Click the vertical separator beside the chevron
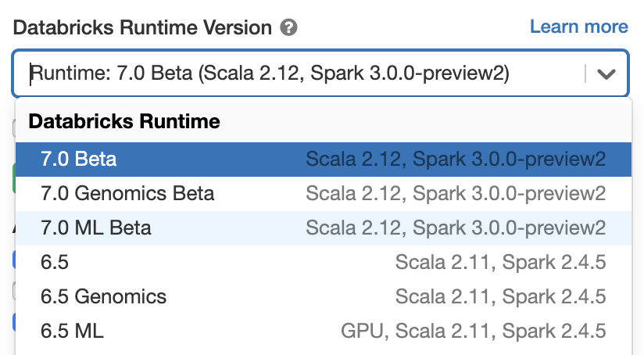644x355 pixels. (x=585, y=74)
